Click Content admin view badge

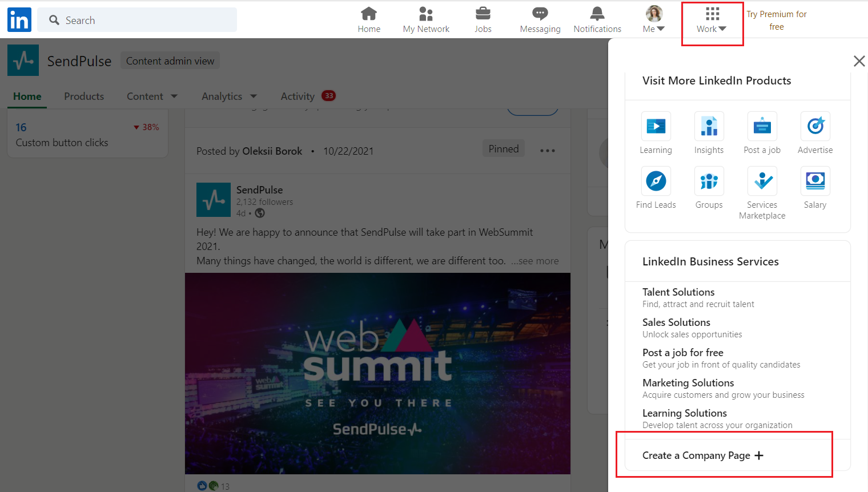170,61
